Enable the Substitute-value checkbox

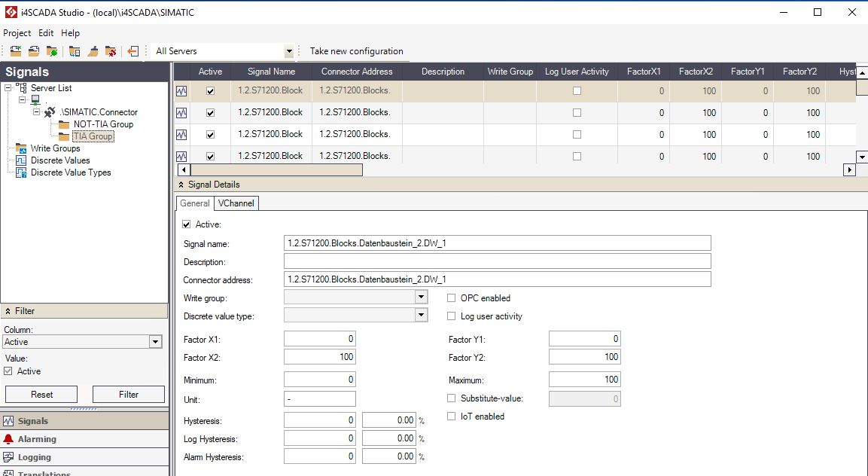pyautogui.click(x=451, y=398)
